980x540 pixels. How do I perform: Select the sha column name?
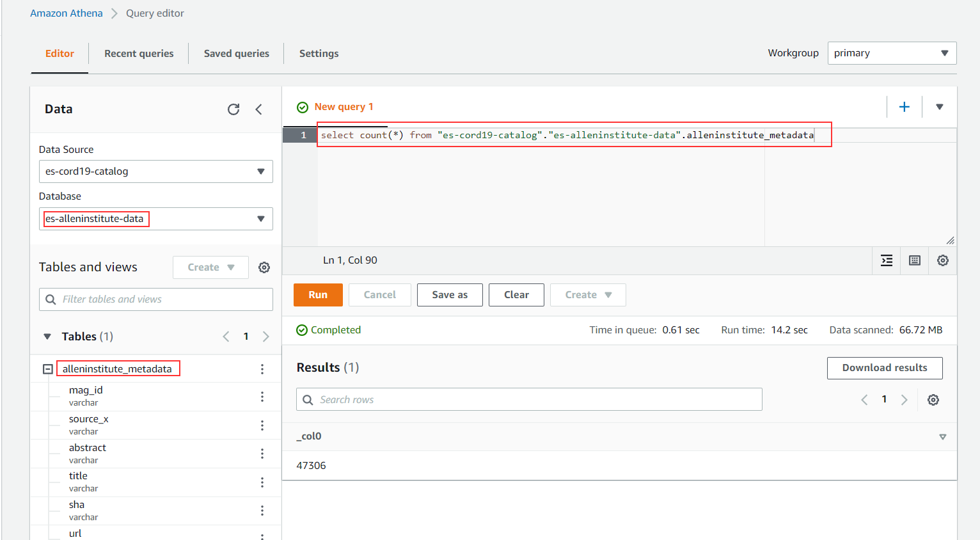77,505
